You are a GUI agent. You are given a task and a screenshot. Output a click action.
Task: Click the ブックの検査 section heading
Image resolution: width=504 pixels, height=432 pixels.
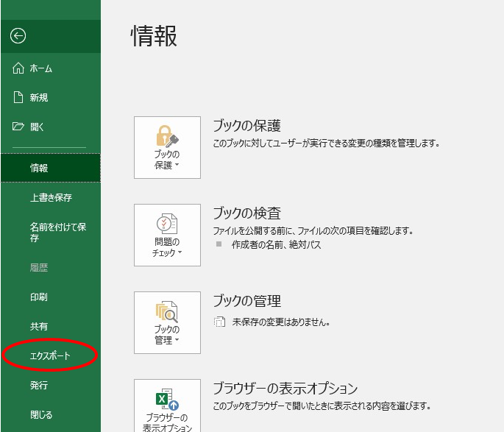pyautogui.click(x=247, y=213)
